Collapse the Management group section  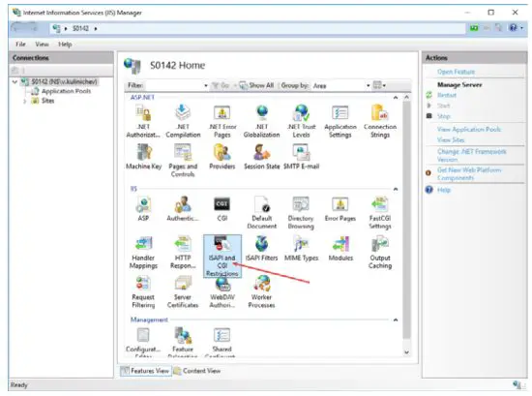click(396, 320)
